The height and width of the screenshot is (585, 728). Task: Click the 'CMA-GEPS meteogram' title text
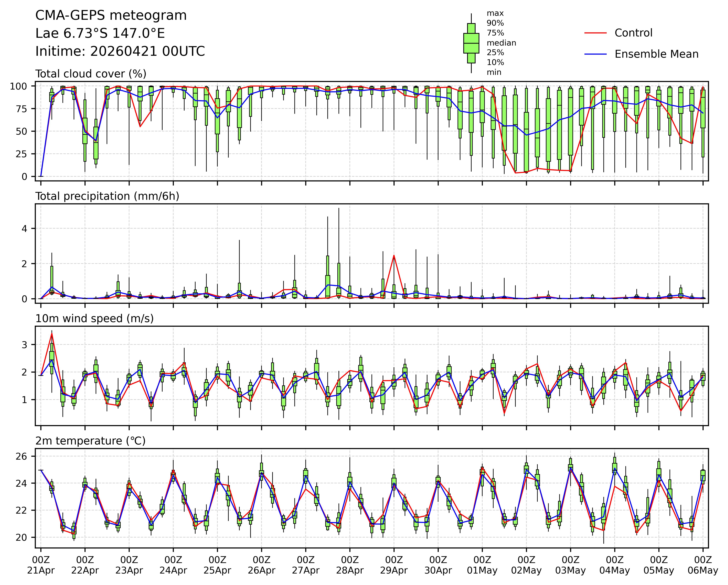click(x=111, y=15)
